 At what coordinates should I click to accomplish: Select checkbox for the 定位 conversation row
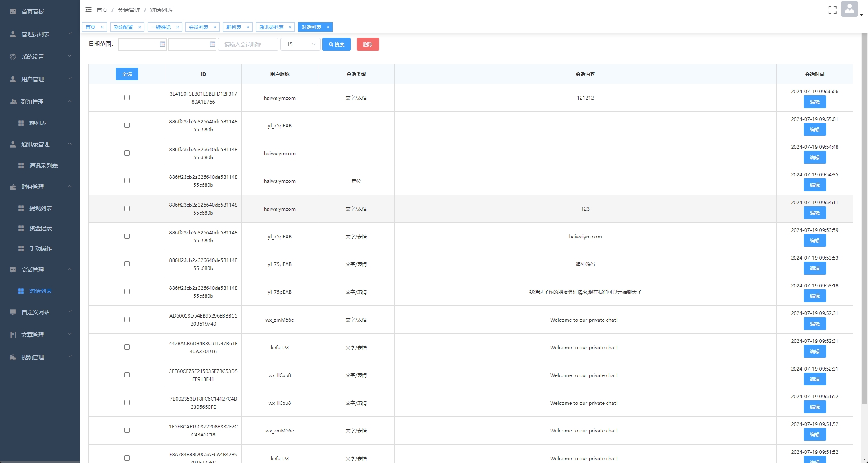(127, 181)
